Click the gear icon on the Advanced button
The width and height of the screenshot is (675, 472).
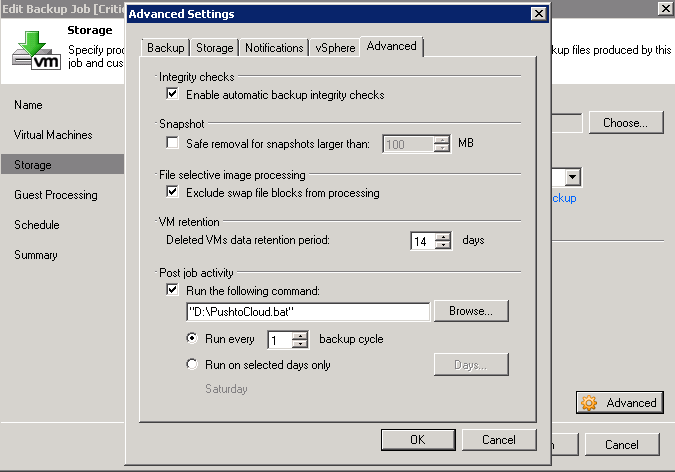point(589,403)
